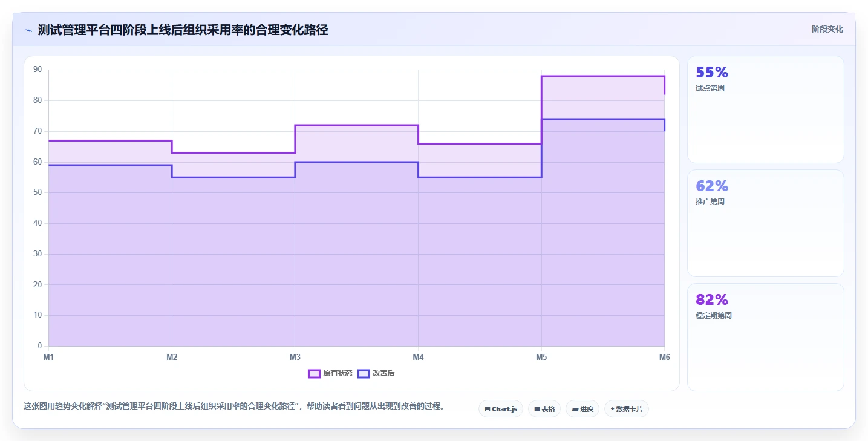Viewport: 868px width, 441px height.
Task: Toggle the 改善后 legend entry
Action: [376, 373]
